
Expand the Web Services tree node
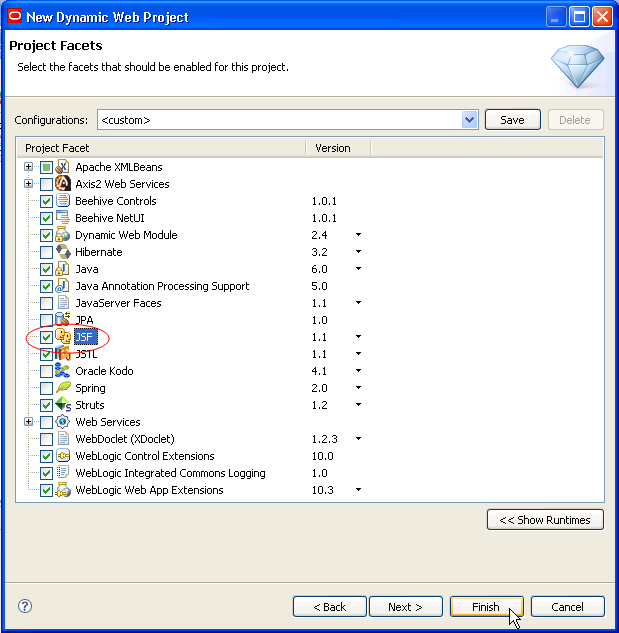28,421
